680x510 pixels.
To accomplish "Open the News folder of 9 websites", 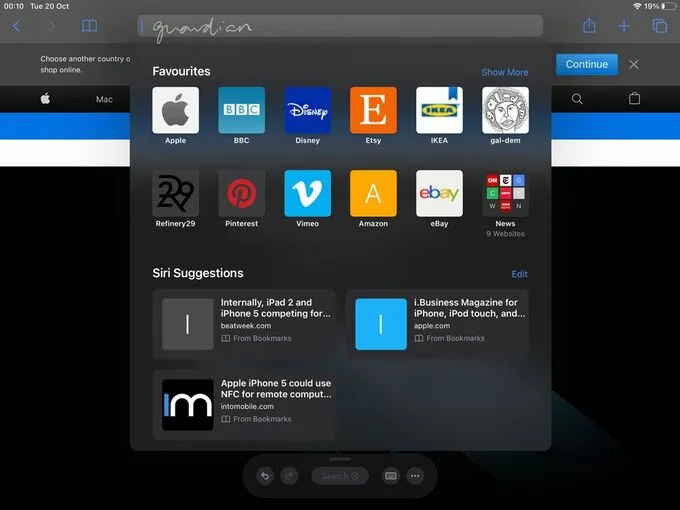I will tap(505, 193).
